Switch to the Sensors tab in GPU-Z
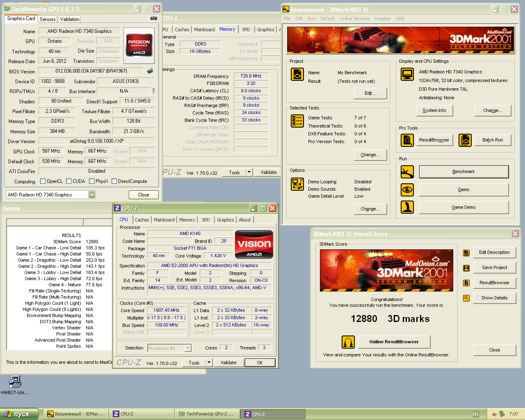Screen dimensions: 525x420 pos(48,19)
